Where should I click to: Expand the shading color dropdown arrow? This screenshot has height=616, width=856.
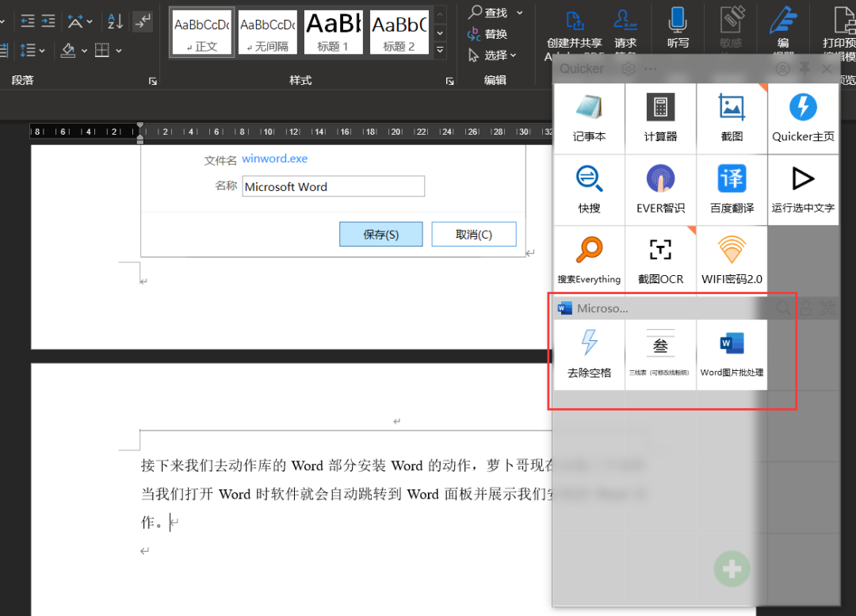click(84, 51)
